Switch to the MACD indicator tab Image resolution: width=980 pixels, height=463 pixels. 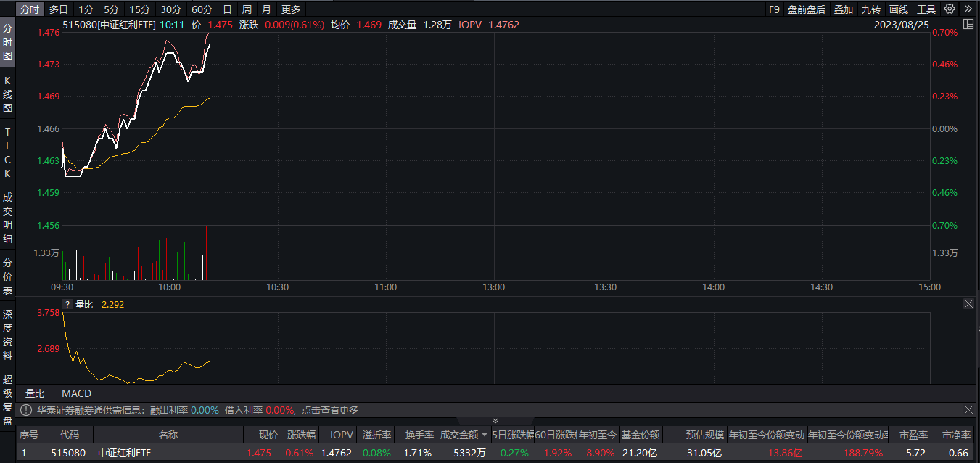coord(76,393)
